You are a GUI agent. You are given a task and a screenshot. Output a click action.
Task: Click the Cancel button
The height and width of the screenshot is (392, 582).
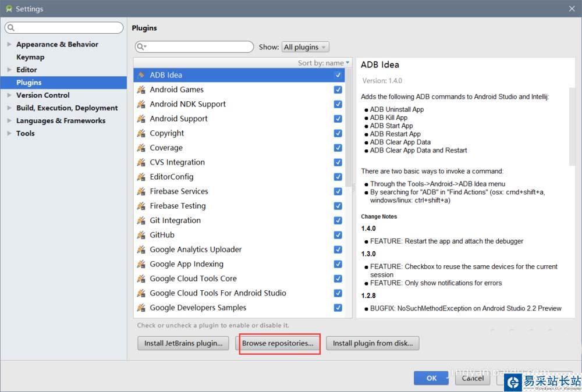click(x=473, y=378)
